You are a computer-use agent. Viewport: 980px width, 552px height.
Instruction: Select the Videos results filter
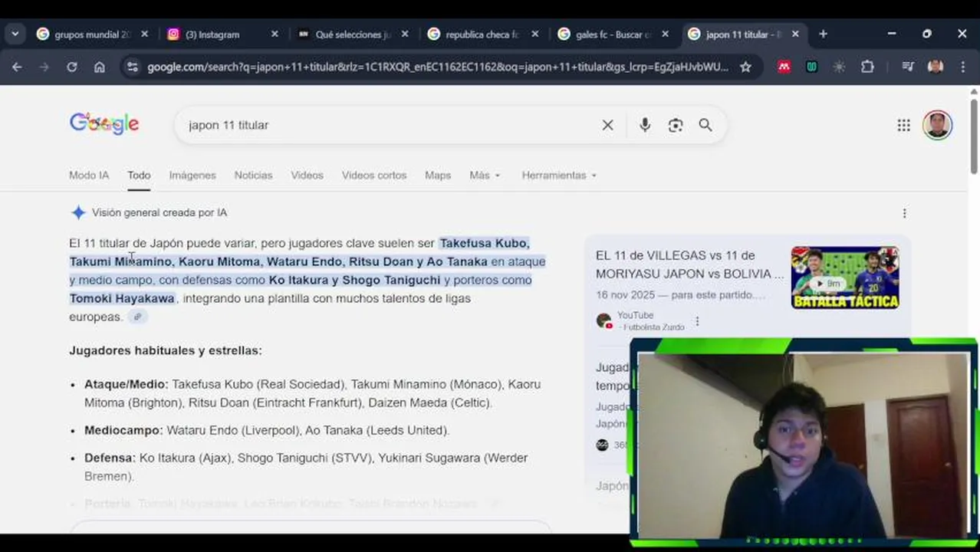point(307,175)
